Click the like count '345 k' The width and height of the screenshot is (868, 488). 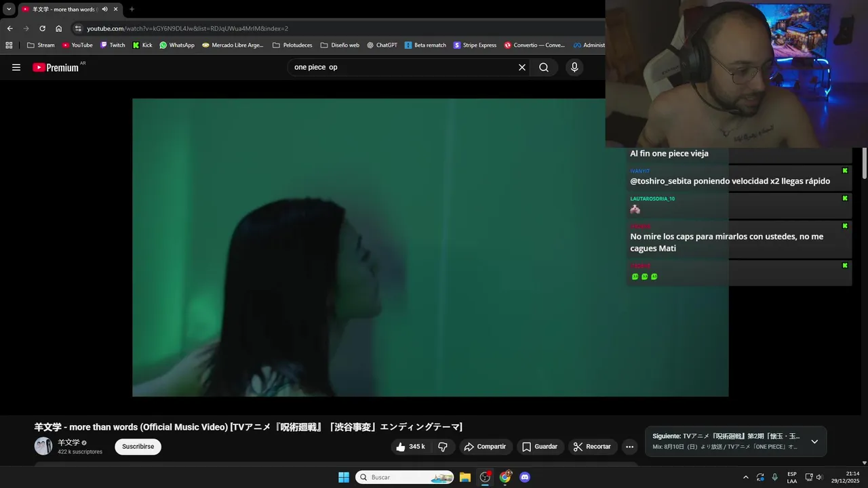click(417, 447)
